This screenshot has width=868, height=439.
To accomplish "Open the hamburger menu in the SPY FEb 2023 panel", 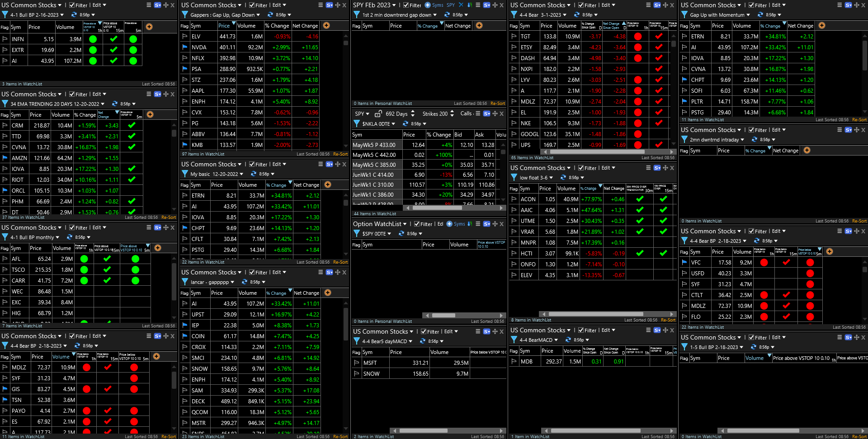I will pos(477,5).
